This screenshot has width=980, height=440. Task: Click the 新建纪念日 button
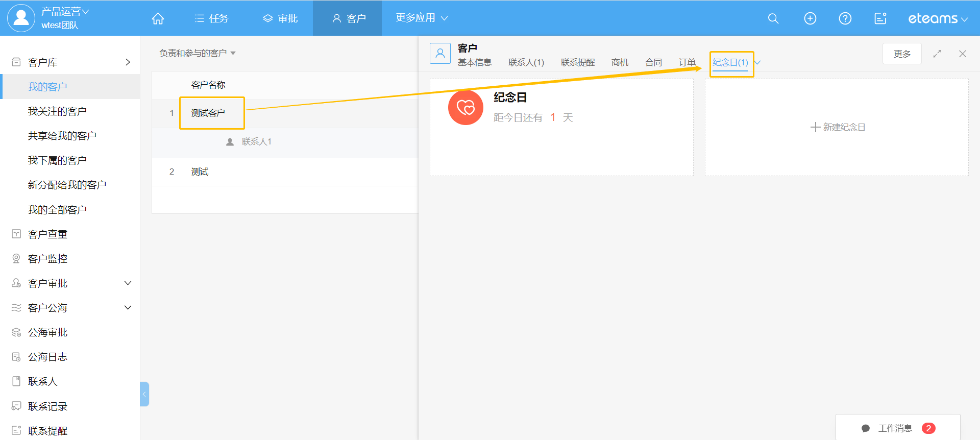tap(838, 127)
